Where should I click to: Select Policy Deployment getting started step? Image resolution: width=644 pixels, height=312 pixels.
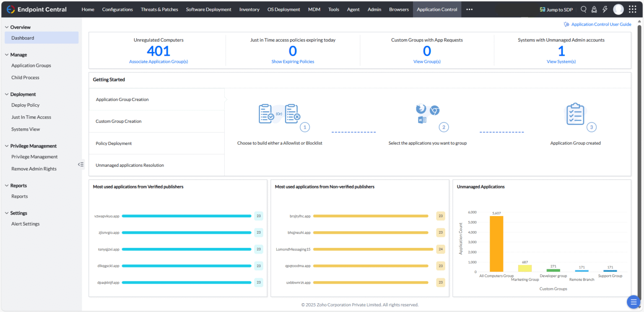157,143
